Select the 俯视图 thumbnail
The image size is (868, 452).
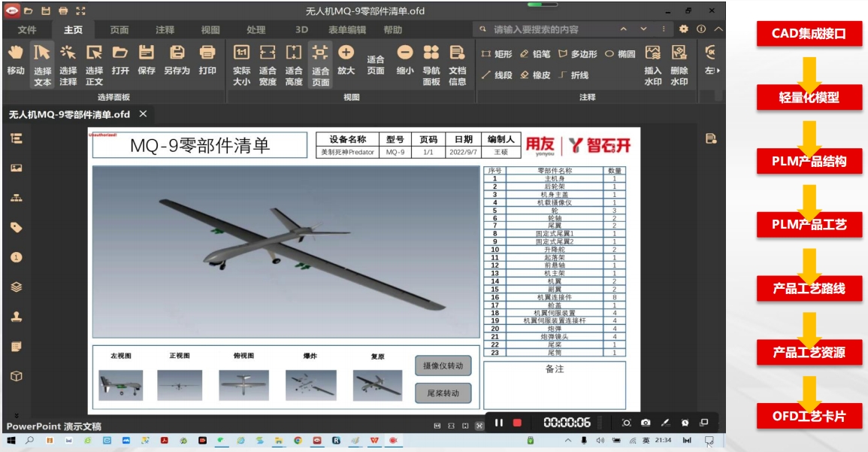[x=243, y=385]
